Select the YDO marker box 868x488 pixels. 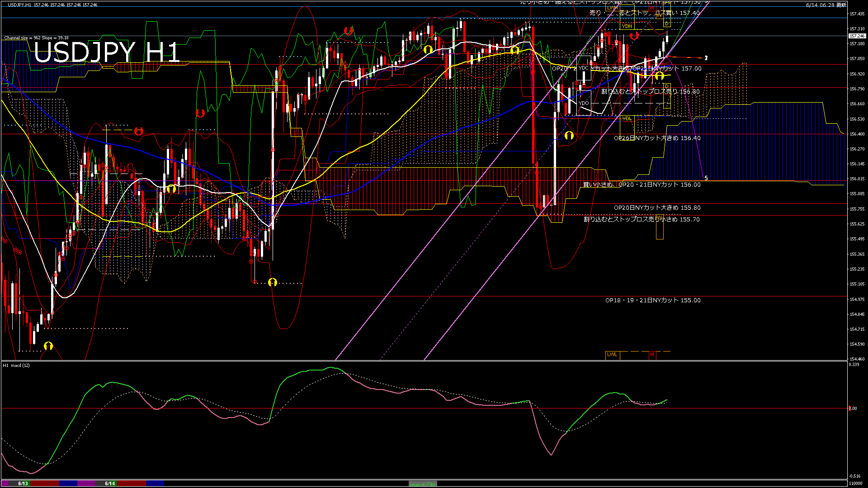[x=584, y=103]
